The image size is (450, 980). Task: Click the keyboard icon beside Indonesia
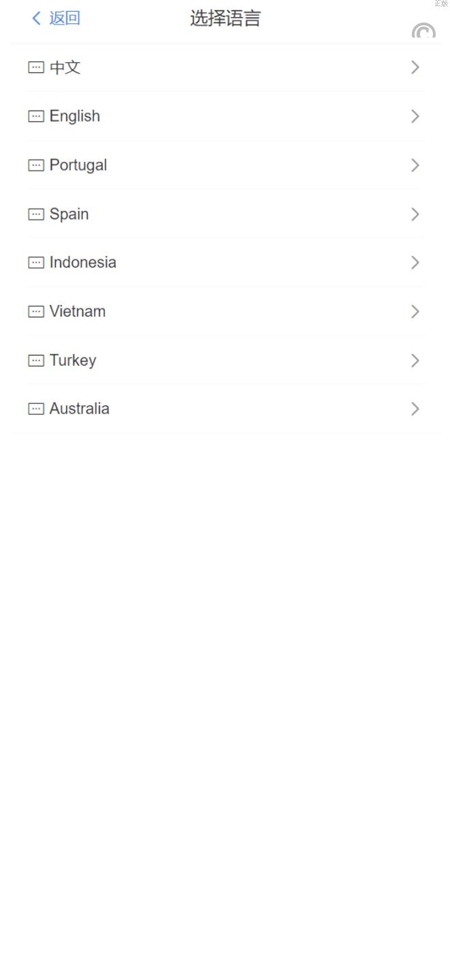pyautogui.click(x=35, y=263)
